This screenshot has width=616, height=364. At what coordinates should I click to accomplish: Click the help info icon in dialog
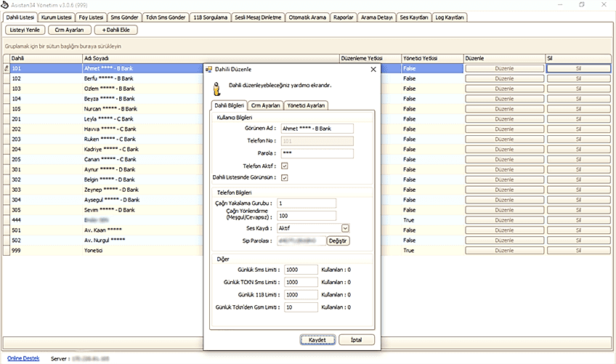coord(214,89)
